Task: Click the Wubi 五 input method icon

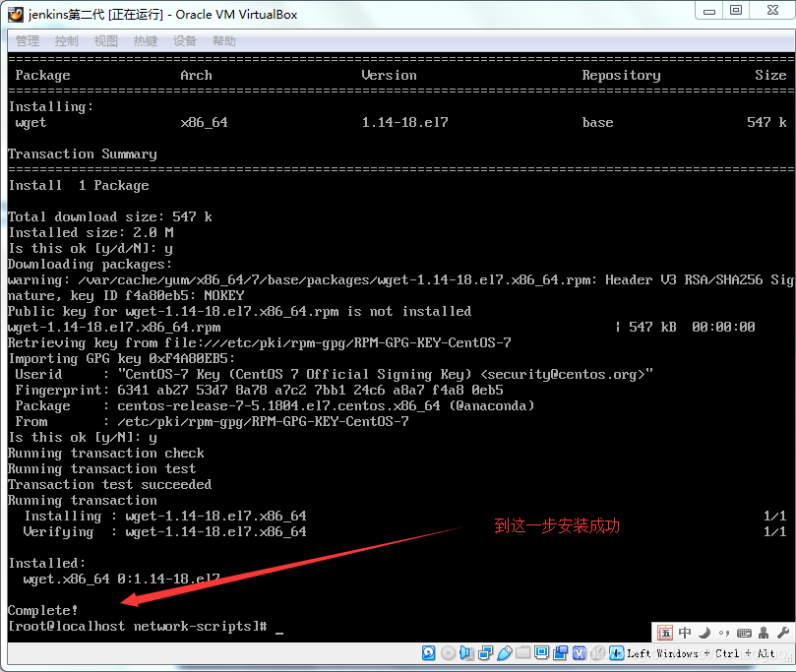Action: point(665,633)
